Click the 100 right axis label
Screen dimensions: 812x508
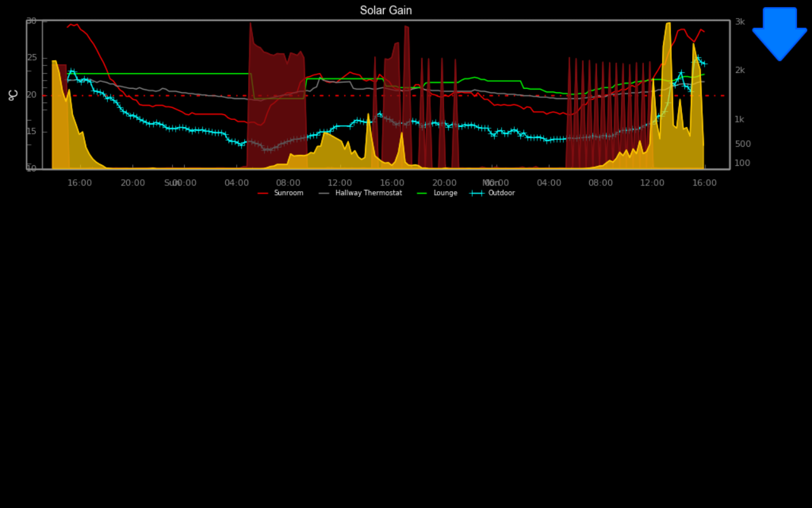[x=743, y=163]
